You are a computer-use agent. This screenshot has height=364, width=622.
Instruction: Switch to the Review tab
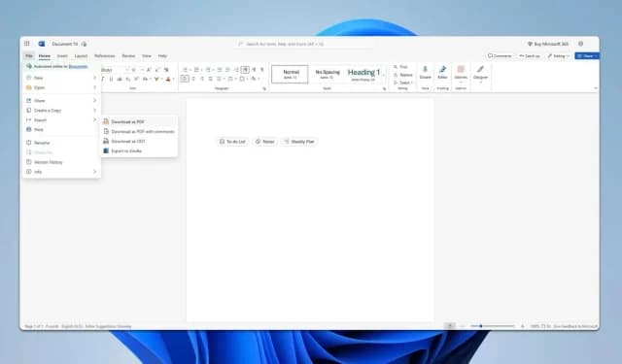click(x=128, y=56)
